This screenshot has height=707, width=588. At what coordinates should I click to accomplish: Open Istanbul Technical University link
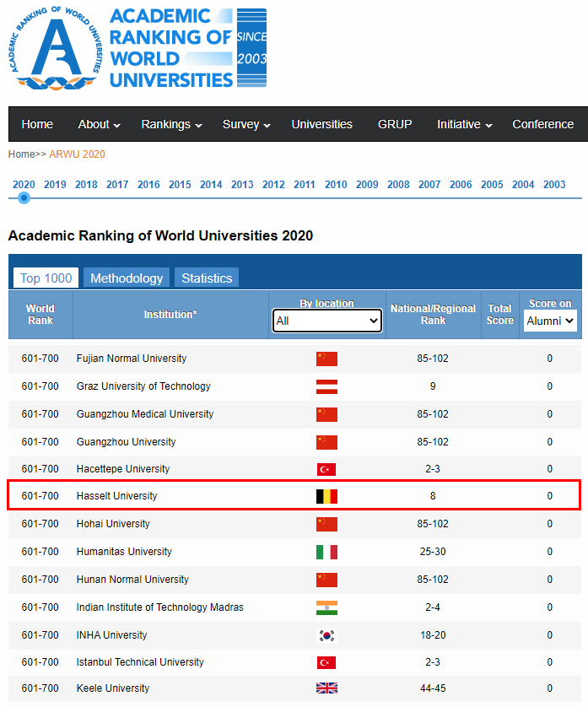pyautogui.click(x=140, y=662)
